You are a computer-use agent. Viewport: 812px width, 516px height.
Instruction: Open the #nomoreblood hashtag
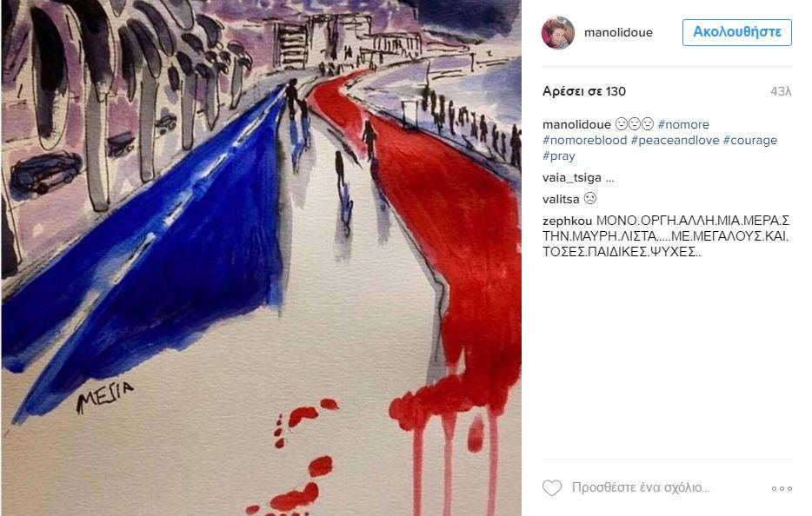click(585, 140)
